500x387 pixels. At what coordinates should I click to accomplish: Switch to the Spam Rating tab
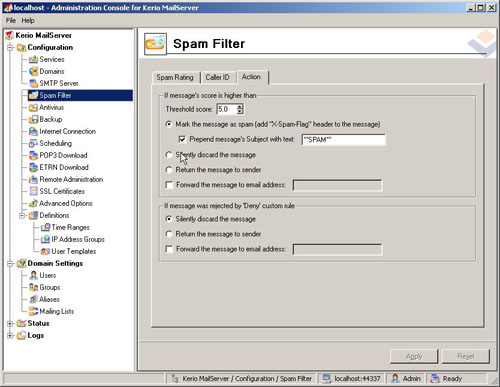[x=175, y=77]
